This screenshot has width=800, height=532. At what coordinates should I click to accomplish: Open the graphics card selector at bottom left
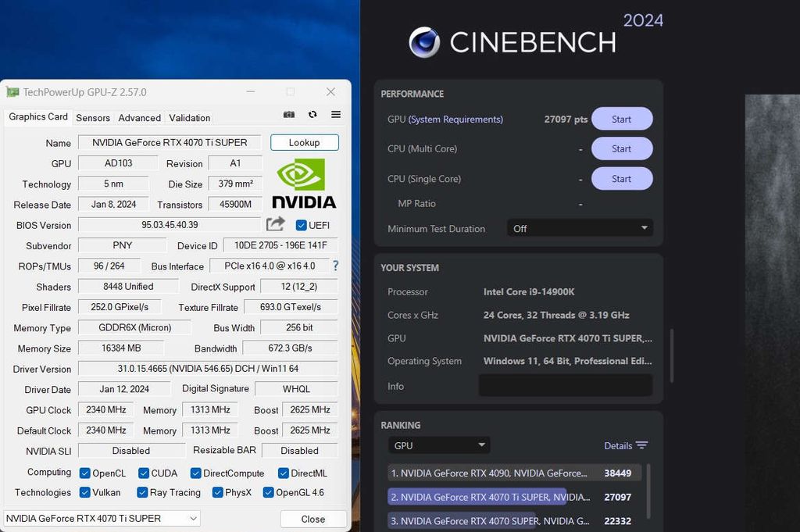(102, 518)
